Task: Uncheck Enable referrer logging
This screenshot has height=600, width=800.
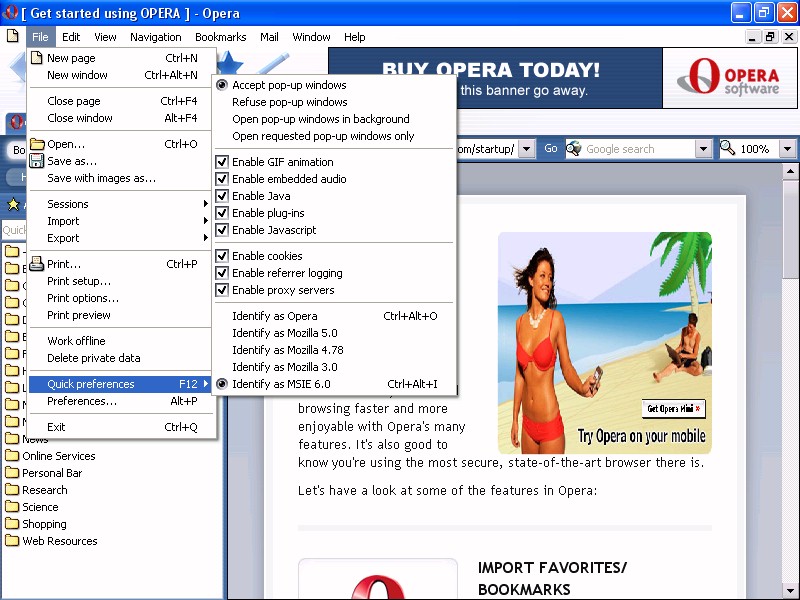Action: coord(221,273)
